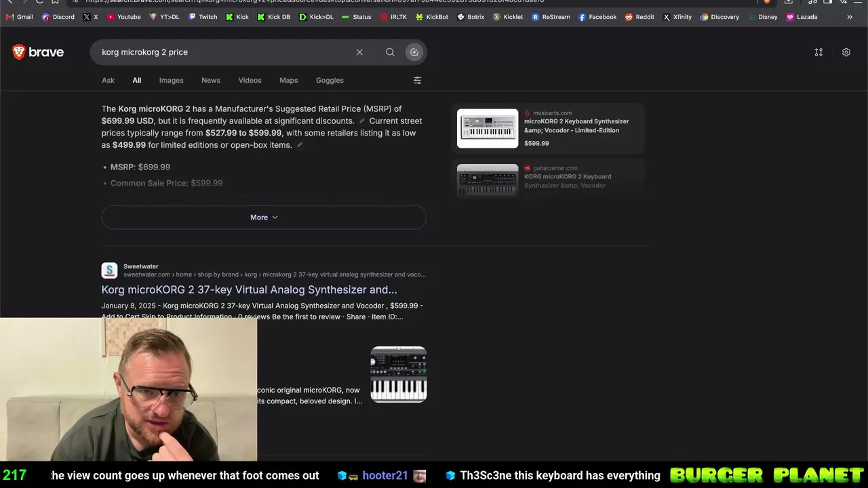Viewport: 868px width, 488px height.
Task: Open the KickBot bookmark
Action: click(432, 17)
